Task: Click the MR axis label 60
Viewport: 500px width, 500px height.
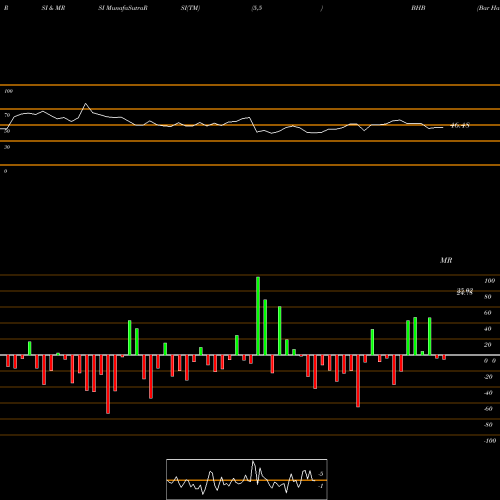Action: point(487,313)
